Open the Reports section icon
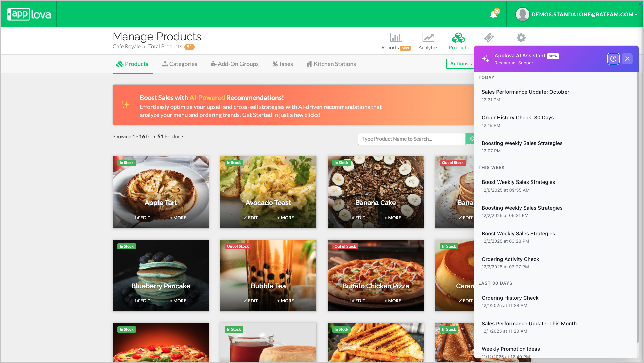 [395, 38]
